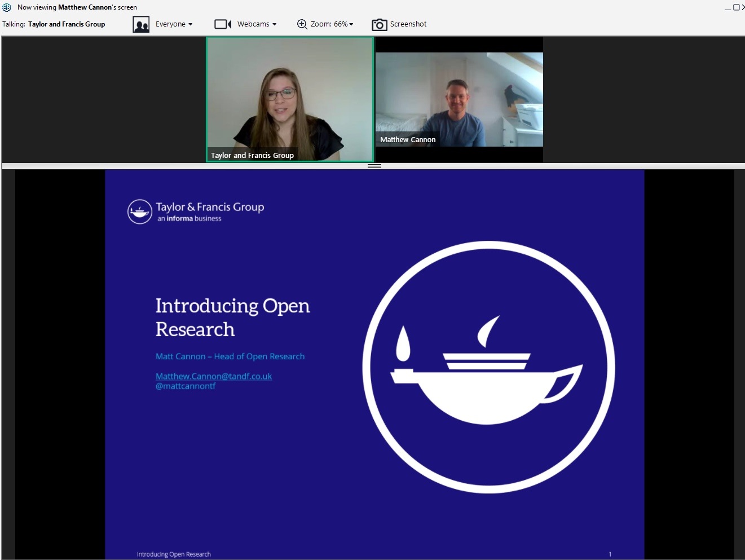Viewport: 745px width, 560px height.
Task: Click the small "Introducing Open Research" slide footer
Action: point(174,554)
